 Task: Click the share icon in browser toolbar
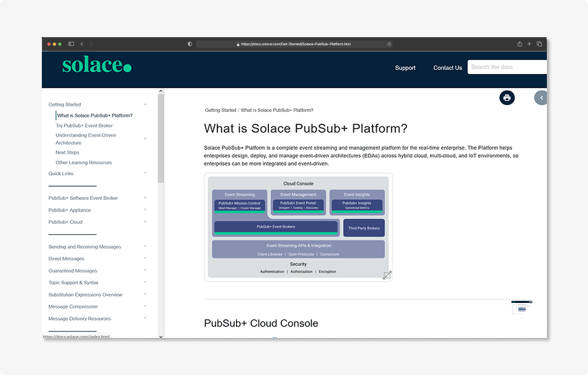(x=519, y=44)
